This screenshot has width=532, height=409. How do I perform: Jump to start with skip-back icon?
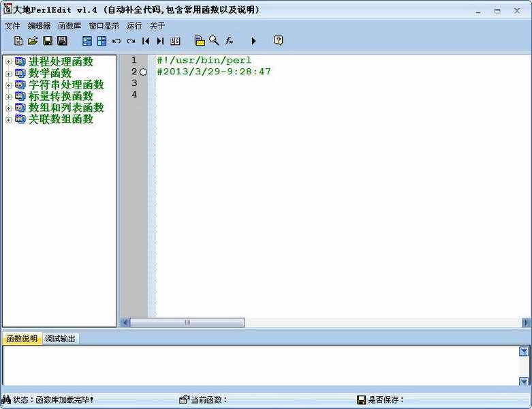[146, 41]
